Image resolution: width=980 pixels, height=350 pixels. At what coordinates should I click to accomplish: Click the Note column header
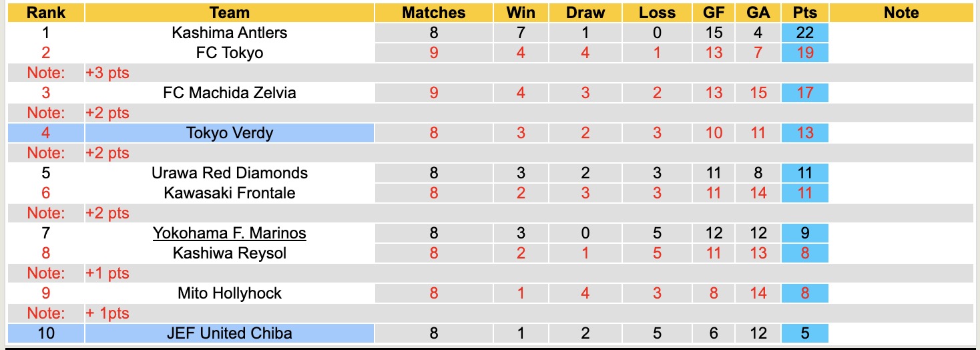(901, 13)
